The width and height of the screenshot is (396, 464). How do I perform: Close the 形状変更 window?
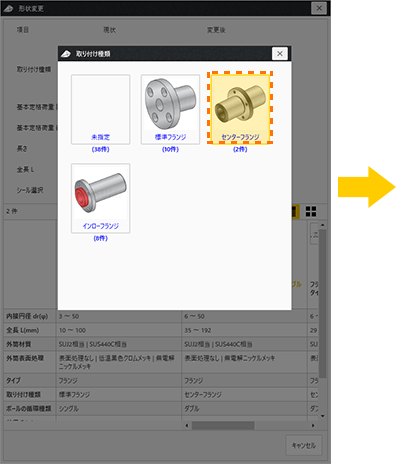319,8
